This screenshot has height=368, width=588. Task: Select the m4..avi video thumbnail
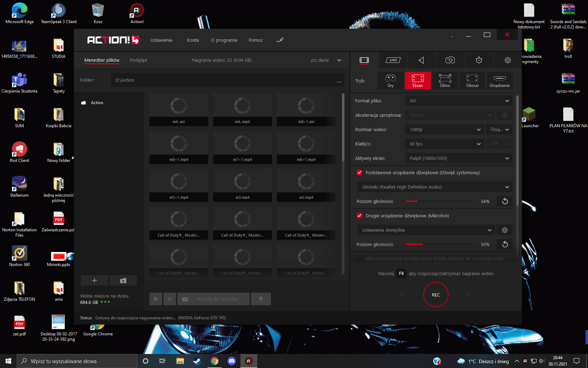[179, 110]
